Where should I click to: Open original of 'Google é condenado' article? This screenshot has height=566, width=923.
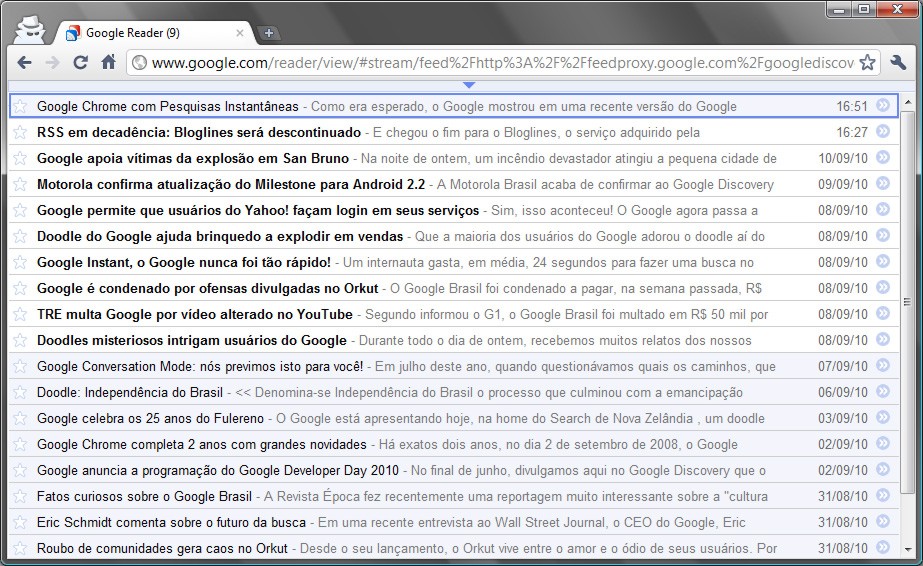coord(882,287)
